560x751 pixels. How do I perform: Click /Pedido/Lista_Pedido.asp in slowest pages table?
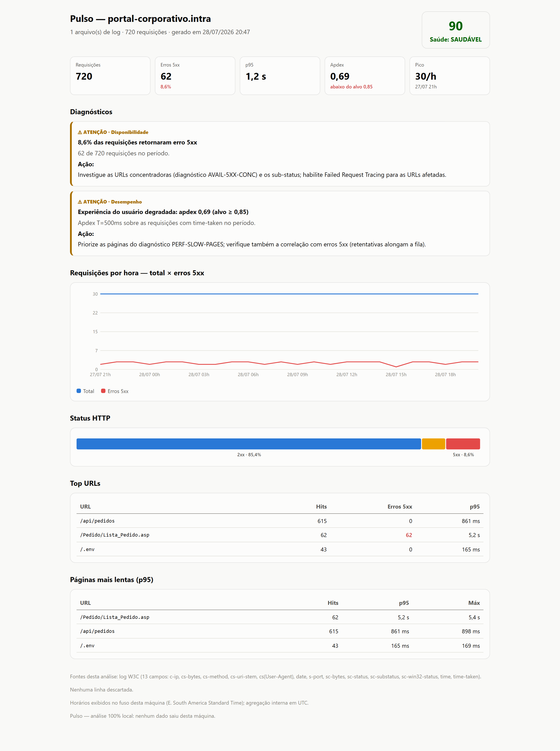(115, 617)
